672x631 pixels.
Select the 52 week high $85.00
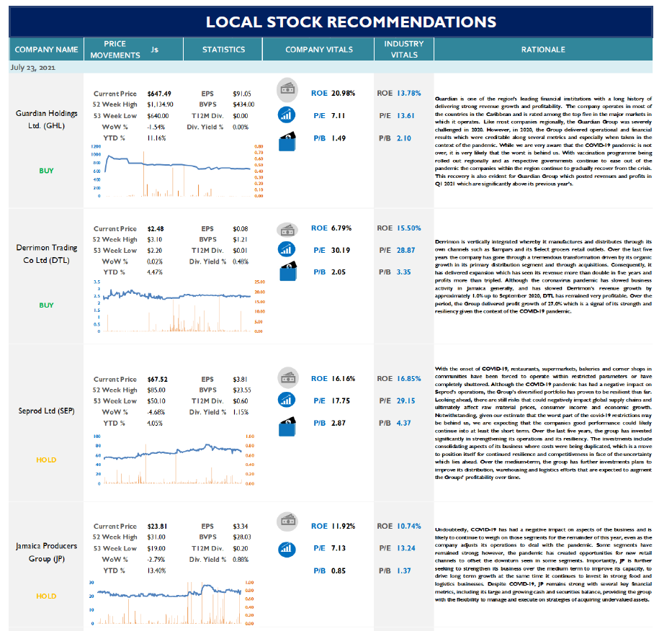click(x=156, y=390)
